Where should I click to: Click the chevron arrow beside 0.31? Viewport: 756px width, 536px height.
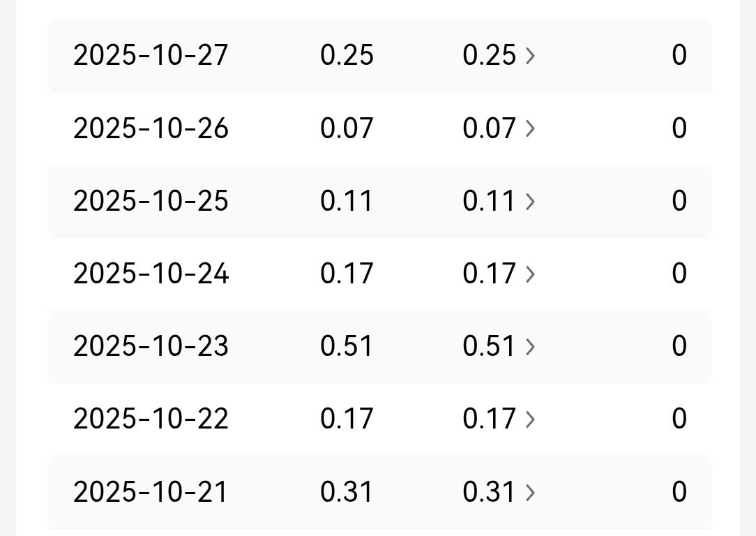coord(530,493)
